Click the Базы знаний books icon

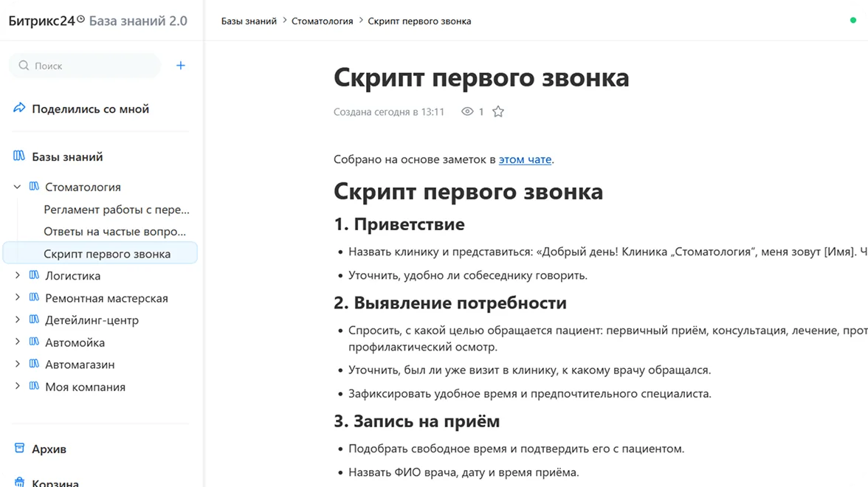point(19,156)
